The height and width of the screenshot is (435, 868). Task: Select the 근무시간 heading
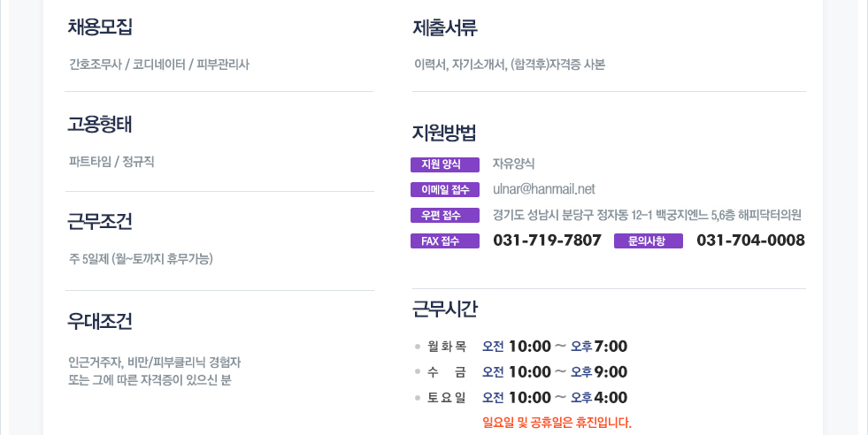point(444,309)
